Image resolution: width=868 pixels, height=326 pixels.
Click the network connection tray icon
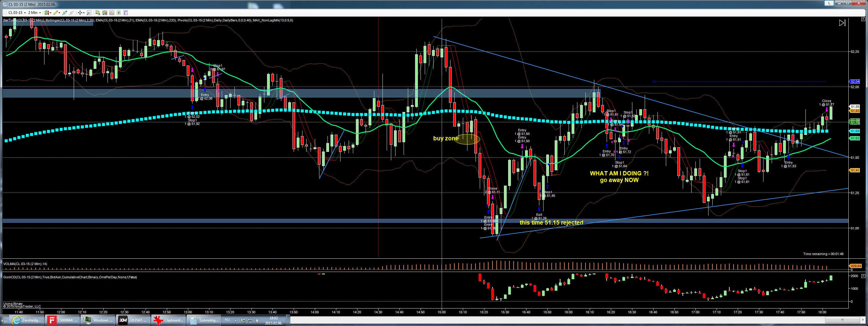click(x=250, y=320)
